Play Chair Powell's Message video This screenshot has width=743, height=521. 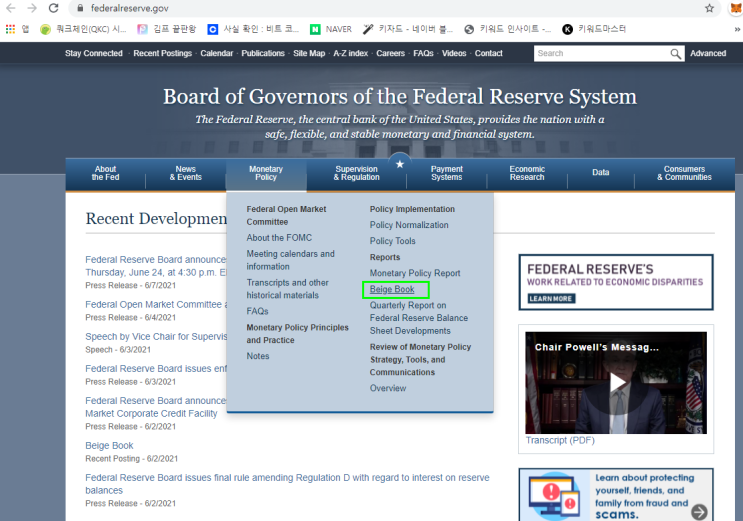click(x=616, y=383)
